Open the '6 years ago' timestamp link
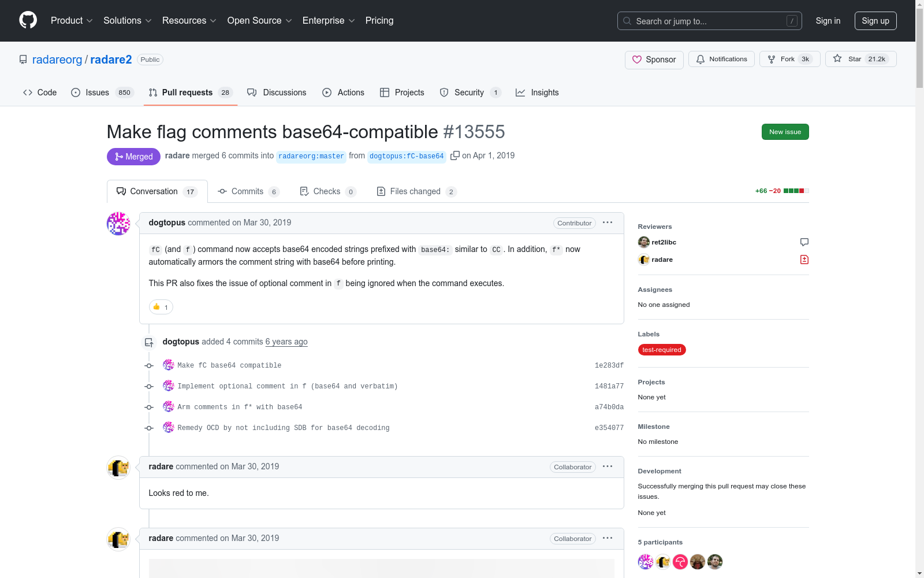Screen dimensions: 924x578 pos(286,342)
